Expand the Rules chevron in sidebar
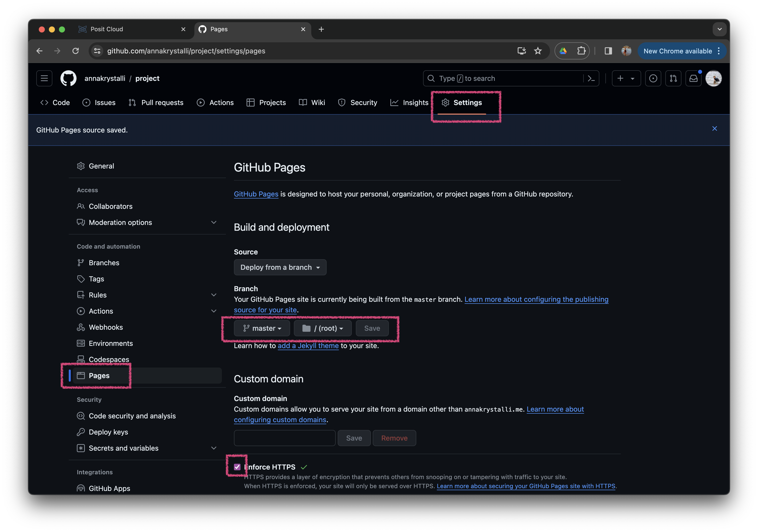Image resolution: width=758 pixels, height=532 pixels. pyautogui.click(x=214, y=295)
